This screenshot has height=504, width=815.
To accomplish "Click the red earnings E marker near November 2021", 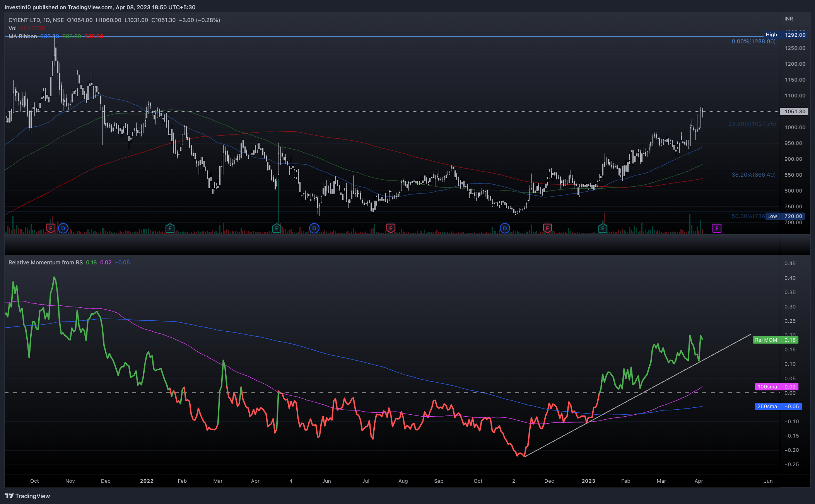I will coord(51,228).
